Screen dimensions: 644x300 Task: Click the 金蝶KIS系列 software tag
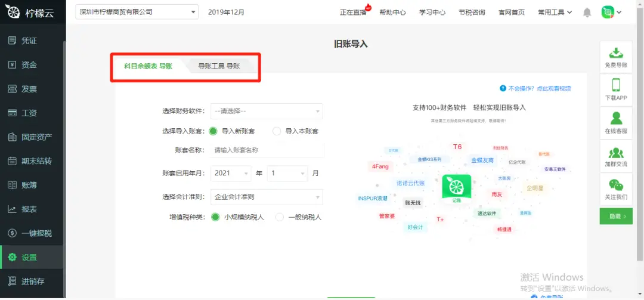[429, 159]
